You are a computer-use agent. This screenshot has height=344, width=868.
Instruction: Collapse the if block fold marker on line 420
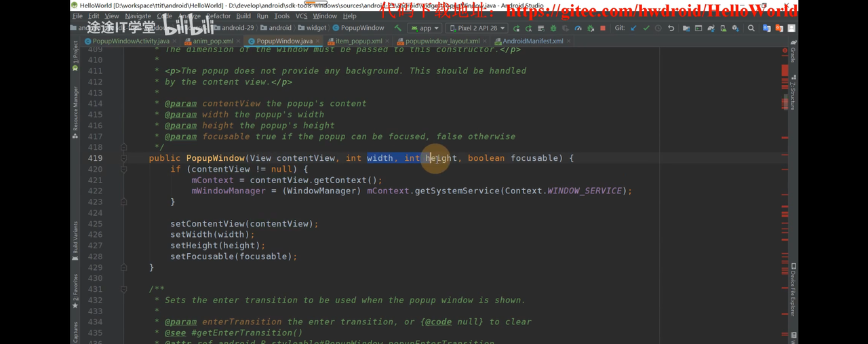click(124, 169)
